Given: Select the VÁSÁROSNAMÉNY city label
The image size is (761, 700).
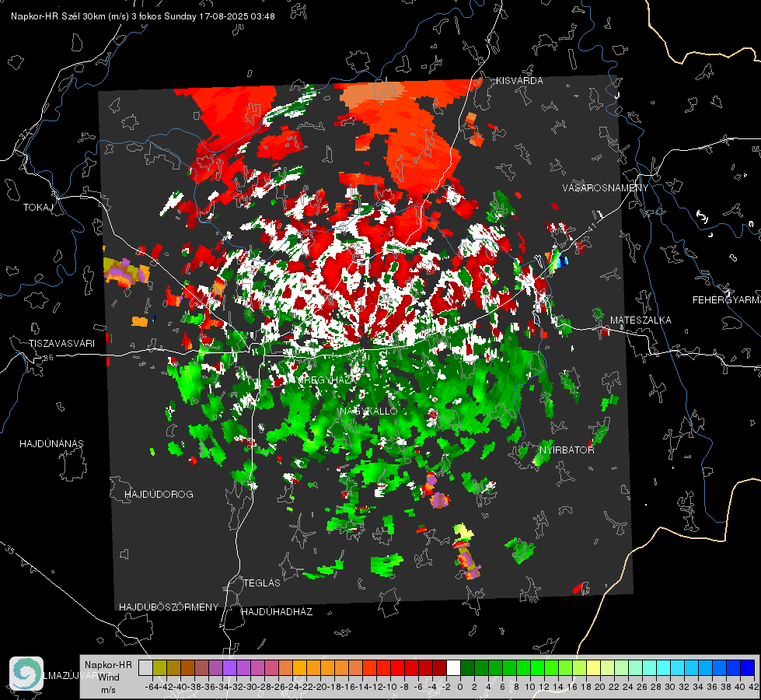Looking at the screenshot, I should [x=606, y=187].
